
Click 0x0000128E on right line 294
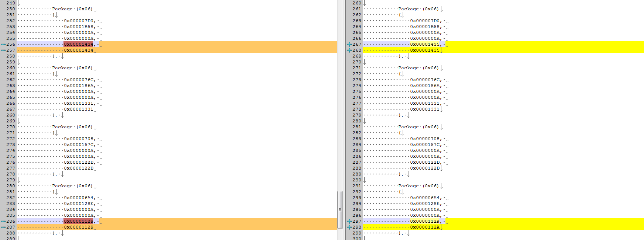pyautogui.click(x=425, y=204)
